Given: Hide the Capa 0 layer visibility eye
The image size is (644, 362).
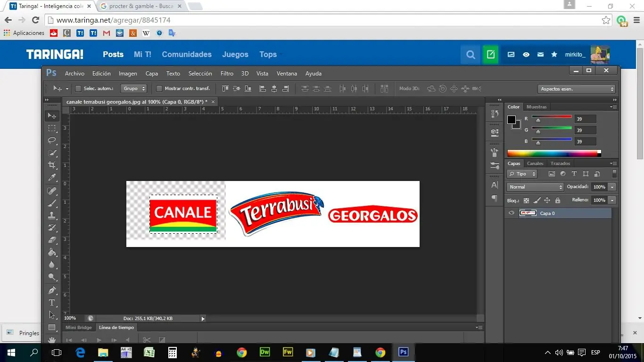Looking at the screenshot, I should 512,213.
